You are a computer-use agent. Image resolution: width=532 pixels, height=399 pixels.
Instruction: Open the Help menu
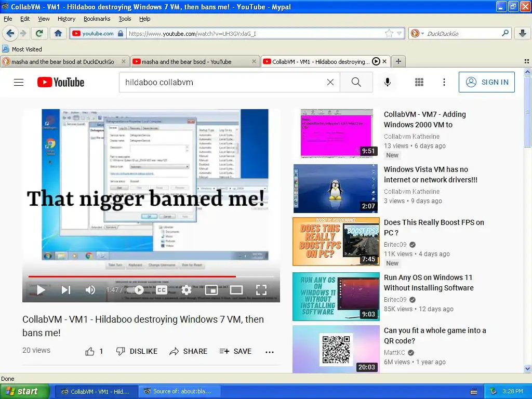click(144, 19)
